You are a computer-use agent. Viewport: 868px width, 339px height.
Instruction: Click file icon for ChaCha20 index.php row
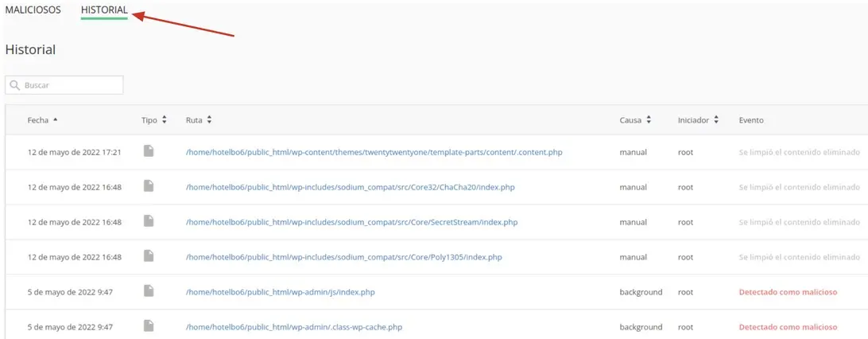pyautogui.click(x=149, y=186)
